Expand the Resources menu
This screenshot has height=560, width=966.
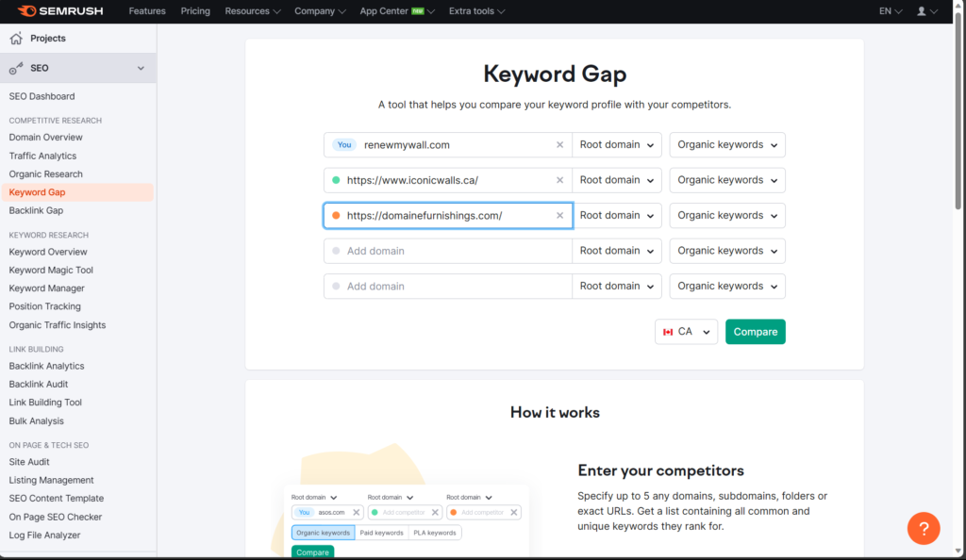[x=253, y=11]
